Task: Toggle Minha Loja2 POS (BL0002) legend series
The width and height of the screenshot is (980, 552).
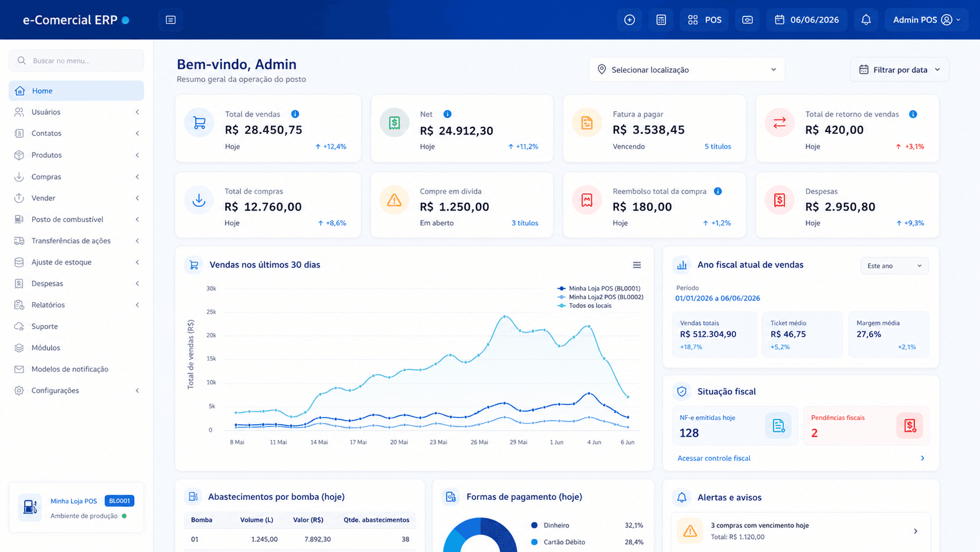Action: [x=600, y=297]
